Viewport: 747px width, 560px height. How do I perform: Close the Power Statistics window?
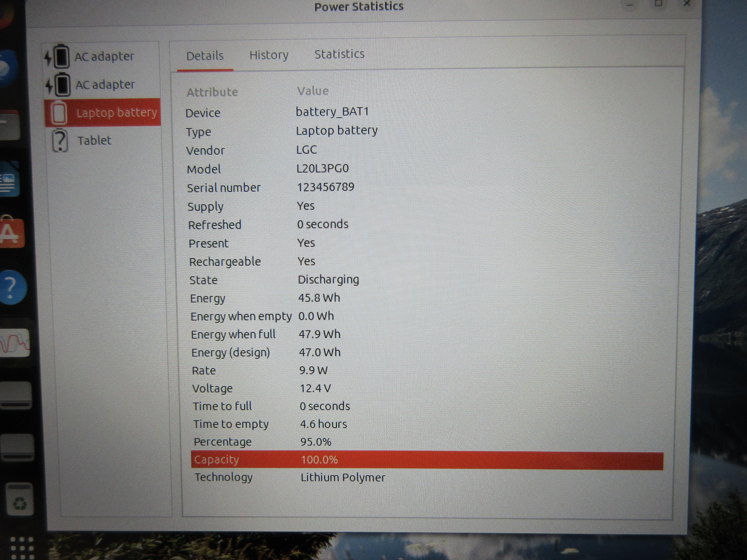(687, 3)
